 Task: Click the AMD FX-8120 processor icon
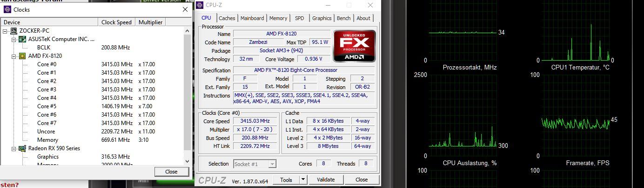tap(22, 56)
